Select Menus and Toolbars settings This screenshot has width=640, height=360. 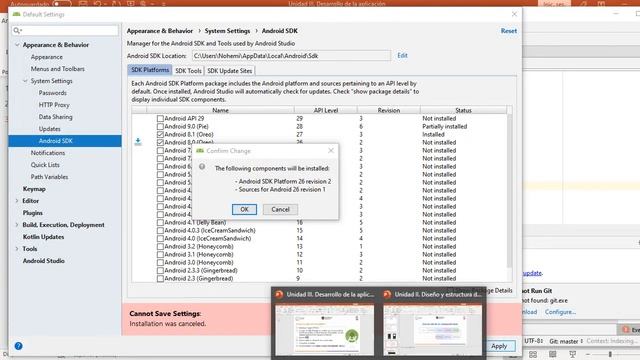[58, 69]
